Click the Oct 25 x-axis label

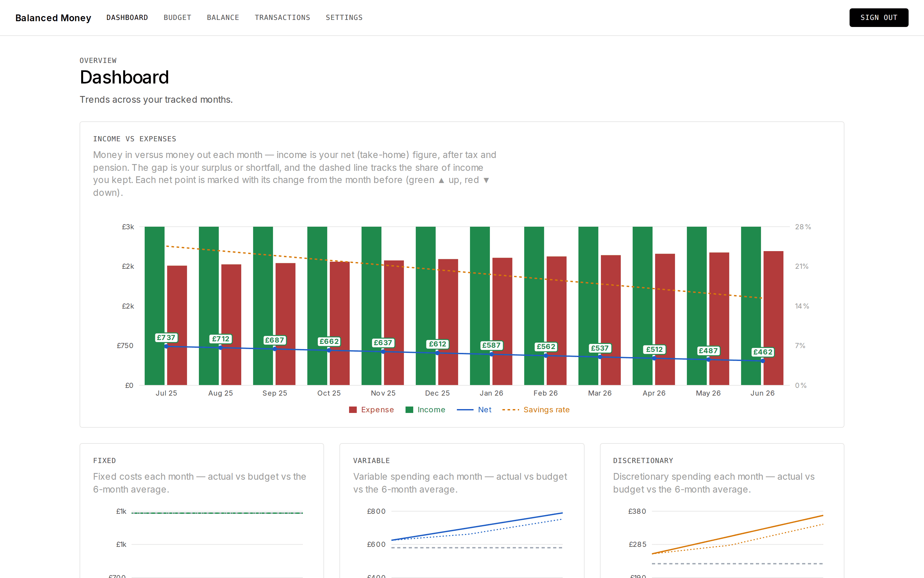click(x=329, y=393)
